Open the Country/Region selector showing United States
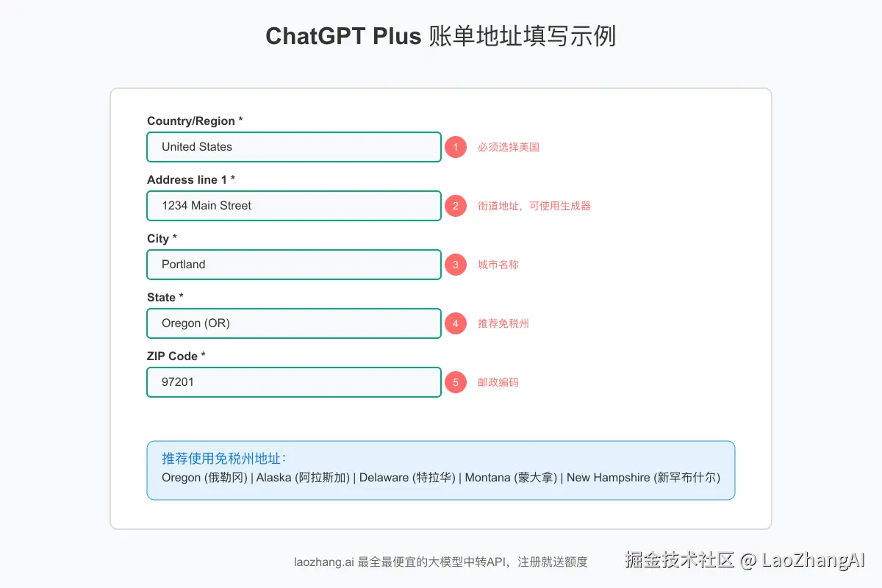Screen dimensions: 882x588 point(294,147)
